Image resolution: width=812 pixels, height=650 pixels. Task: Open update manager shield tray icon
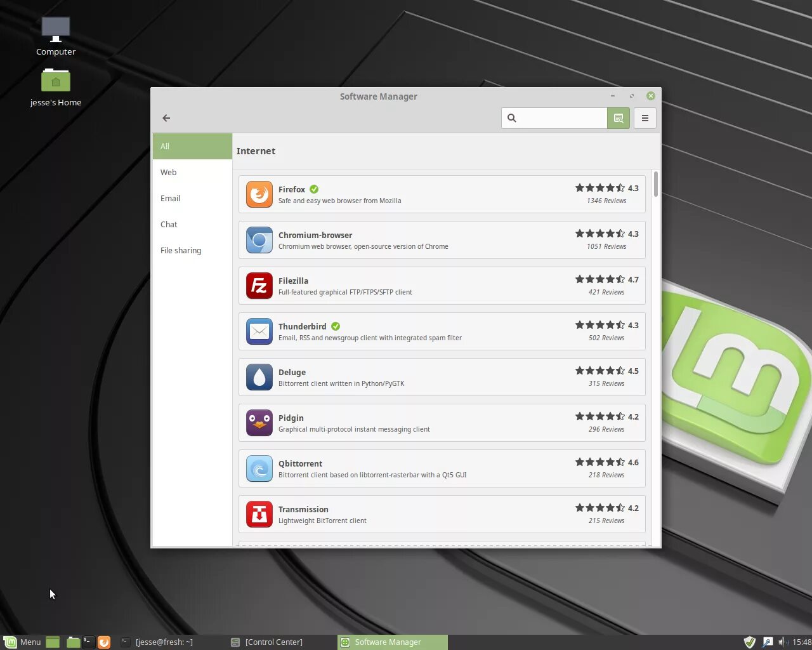tap(750, 642)
